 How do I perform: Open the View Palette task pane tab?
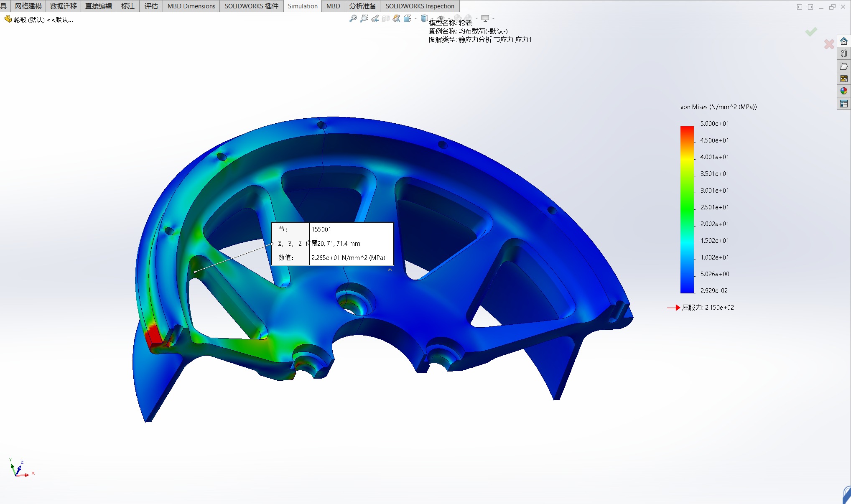click(844, 79)
